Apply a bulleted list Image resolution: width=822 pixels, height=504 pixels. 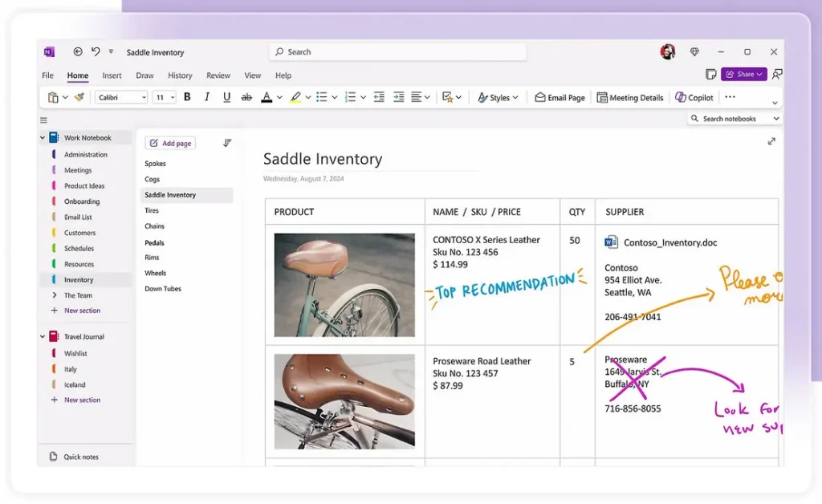(x=321, y=97)
